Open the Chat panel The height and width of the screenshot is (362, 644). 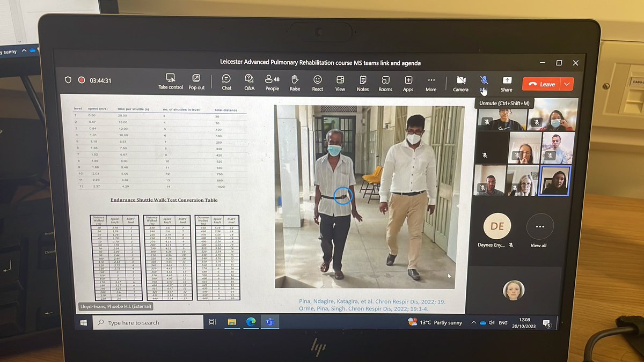(226, 82)
